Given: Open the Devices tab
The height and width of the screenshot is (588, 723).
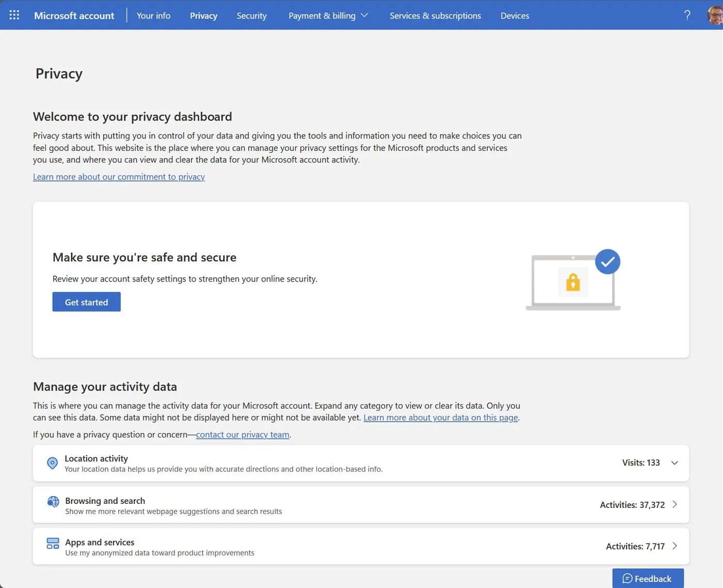Looking at the screenshot, I should 515,16.
